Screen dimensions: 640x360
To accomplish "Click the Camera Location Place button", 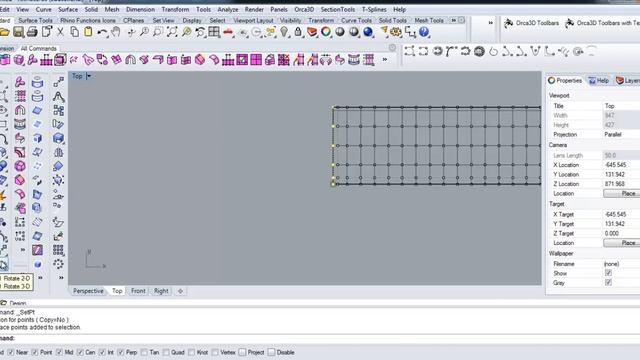I will pyautogui.click(x=622, y=193).
